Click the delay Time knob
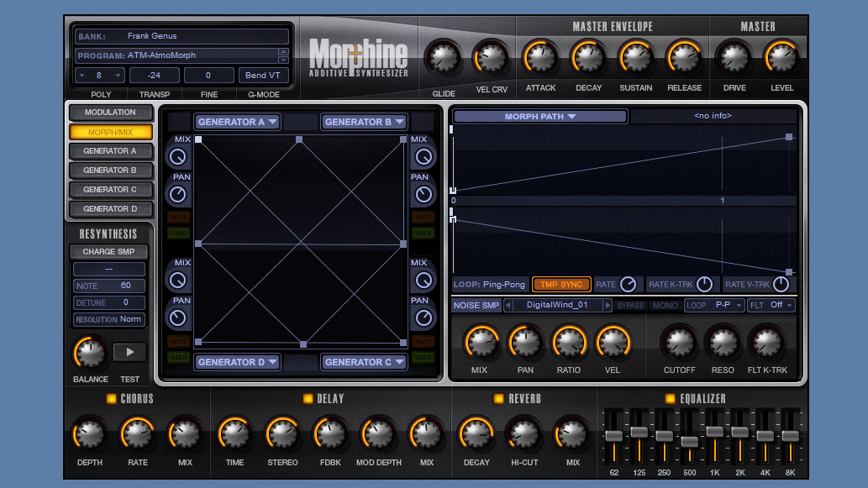Screen dimensions: 868x488 click(x=234, y=434)
